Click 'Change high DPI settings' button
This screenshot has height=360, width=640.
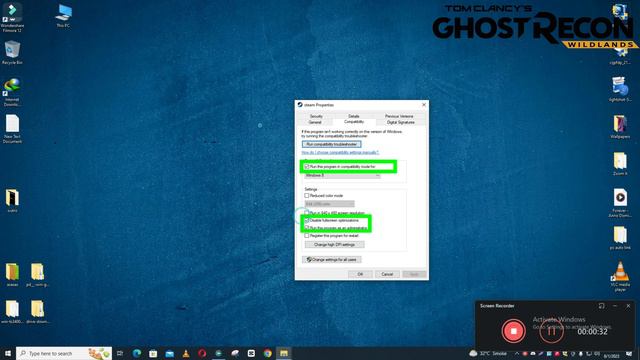(x=334, y=244)
